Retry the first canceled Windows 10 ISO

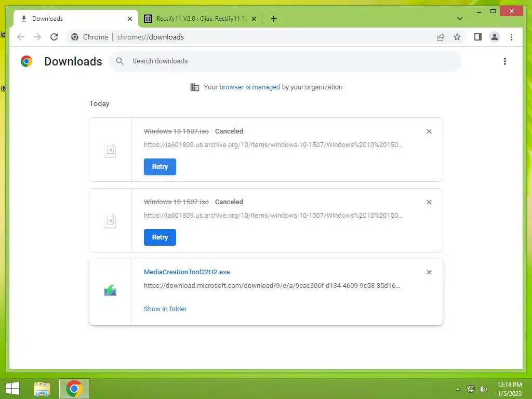[160, 167]
